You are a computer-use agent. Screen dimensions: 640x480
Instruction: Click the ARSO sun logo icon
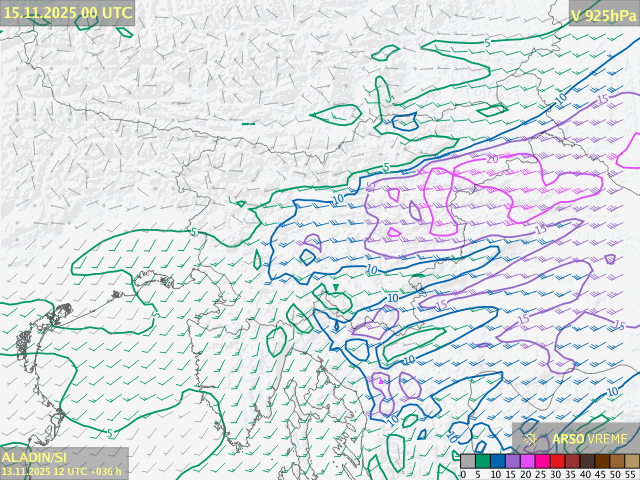pyautogui.click(x=529, y=438)
